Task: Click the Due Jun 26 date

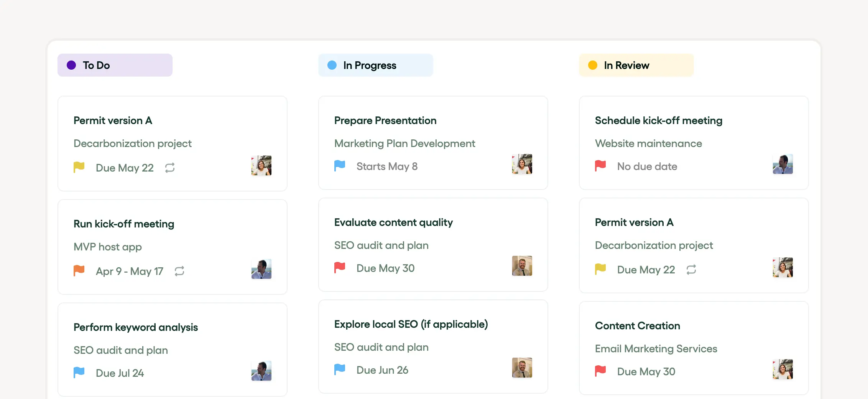Action: coord(382,370)
